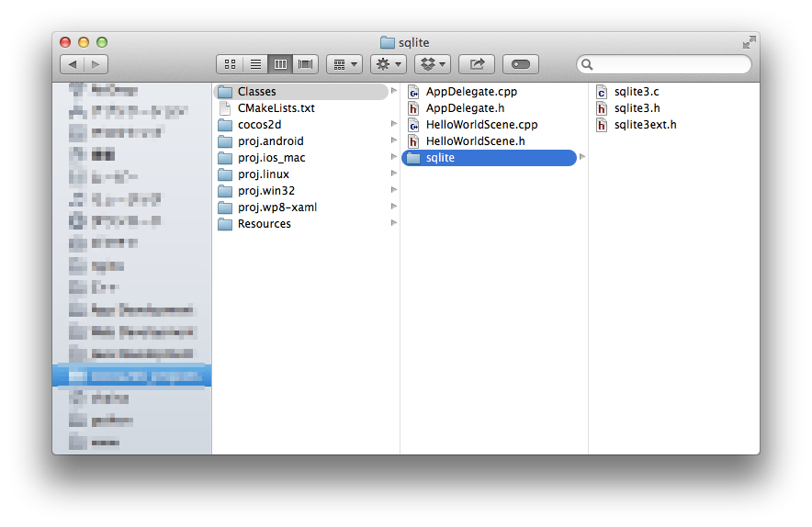Open the Dropbox toolbar menu

pos(433,64)
